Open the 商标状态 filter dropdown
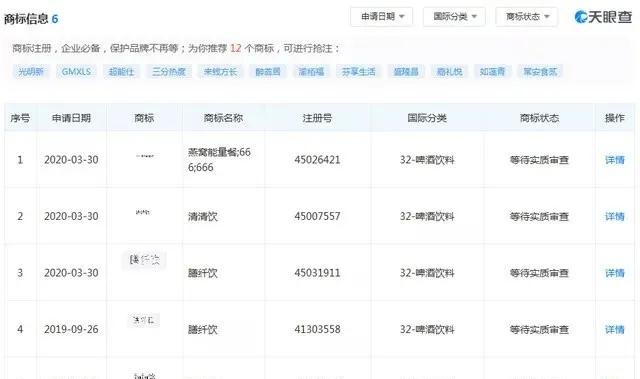This screenshot has height=379, width=640. point(527,17)
